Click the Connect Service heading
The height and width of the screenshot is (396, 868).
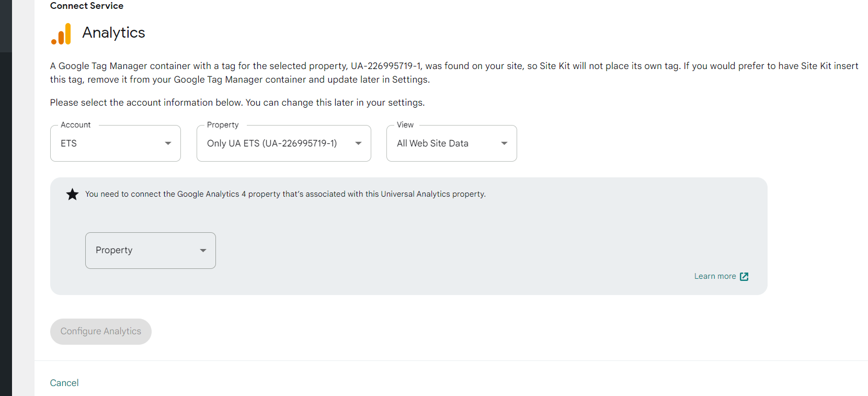86,6
